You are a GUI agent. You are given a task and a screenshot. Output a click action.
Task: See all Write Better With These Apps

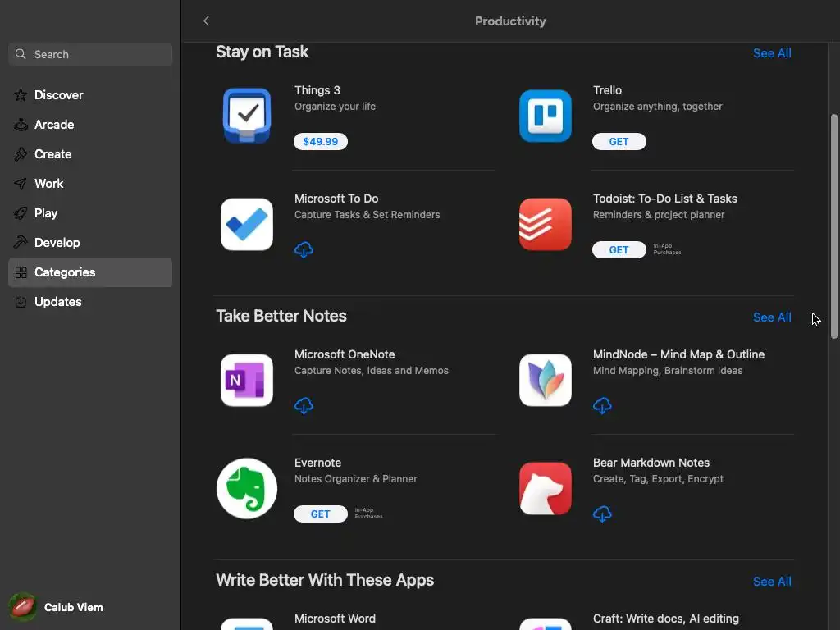(x=772, y=582)
